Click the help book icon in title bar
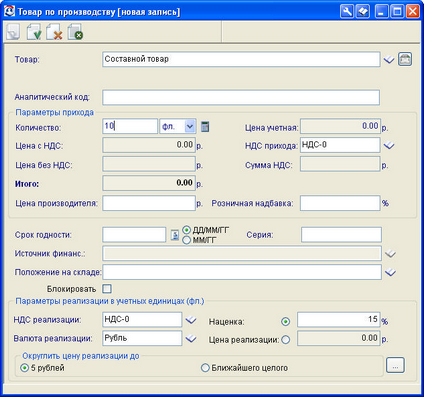The image size is (424, 397). (363, 12)
